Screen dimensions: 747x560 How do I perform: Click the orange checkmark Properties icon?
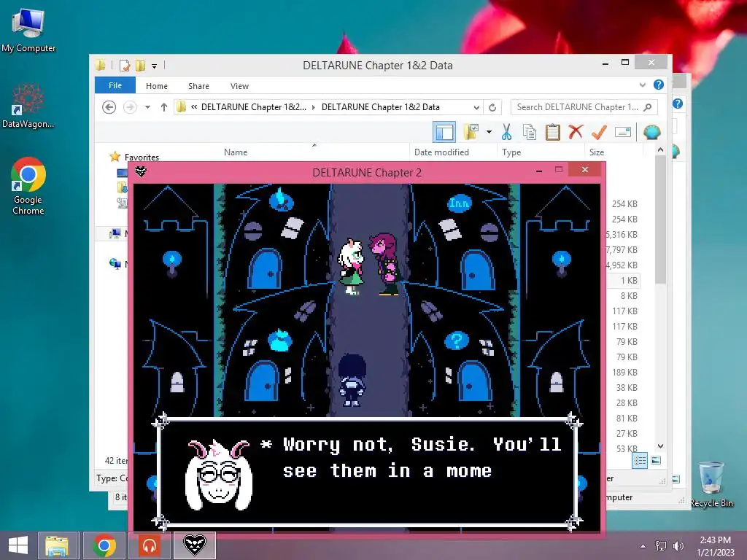(x=600, y=132)
